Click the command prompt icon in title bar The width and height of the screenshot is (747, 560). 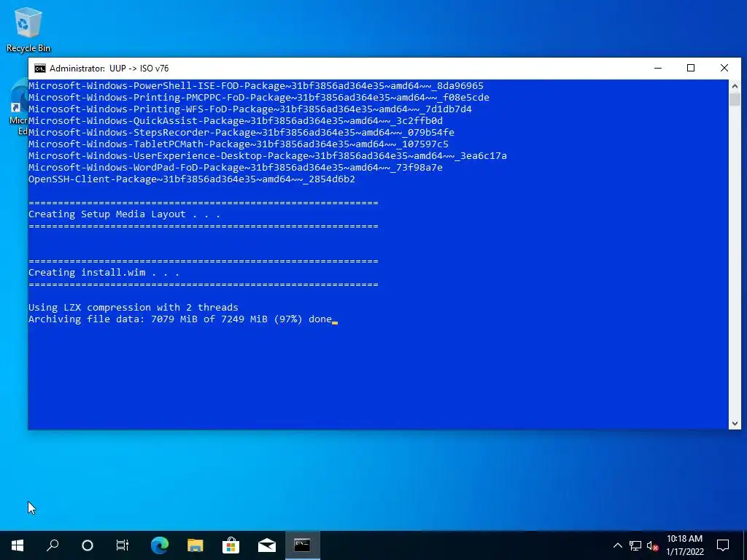coord(40,68)
